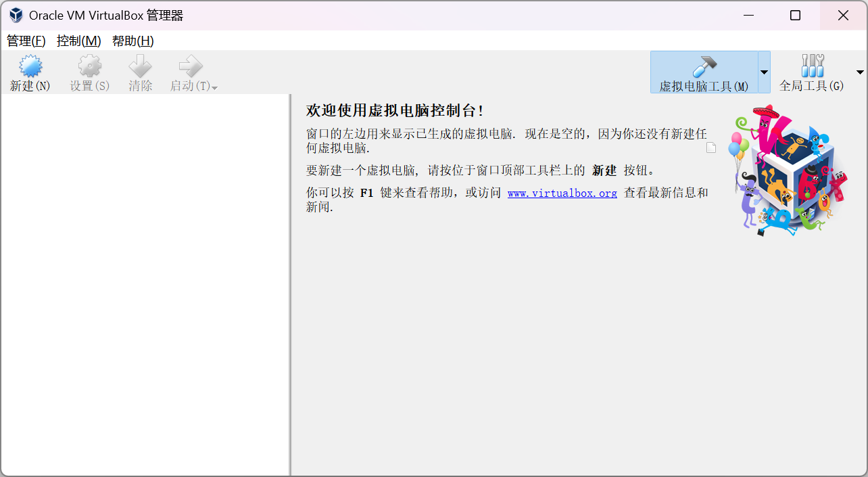Open the 控制 menu
This screenshot has height=477, width=868.
[78, 41]
